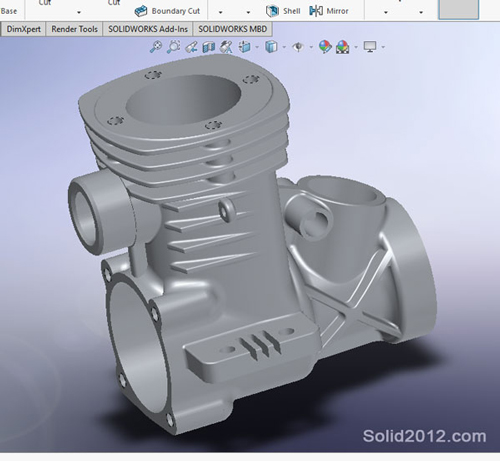The image size is (500, 461).
Task: Click the Dynamic Annotation Views icon
Action: point(226,47)
